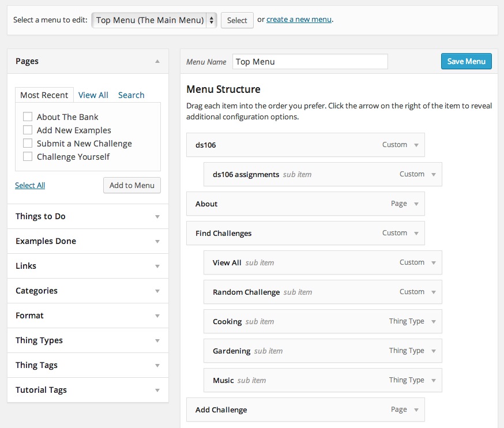Viewport: 504px width, 428px height.
Task: Click the Menu Name text field
Action: (310, 62)
